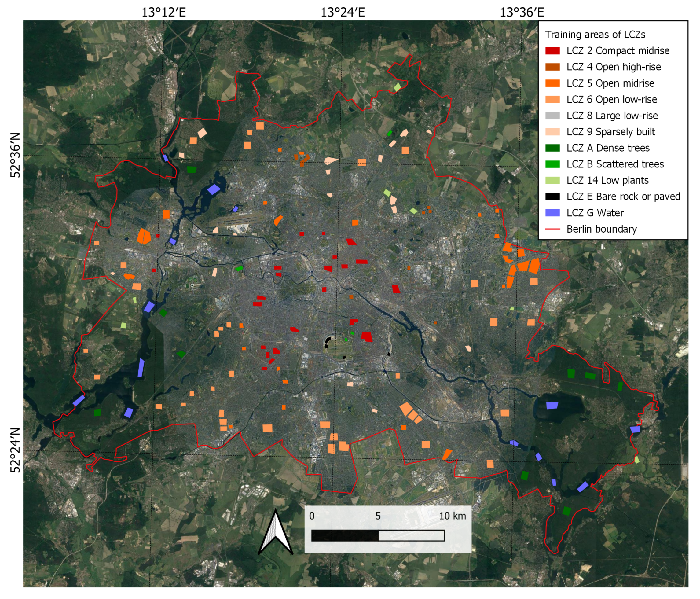
Task: Click the LCZ E Bare rock black swatch
Action: pyautogui.click(x=552, y=197)
